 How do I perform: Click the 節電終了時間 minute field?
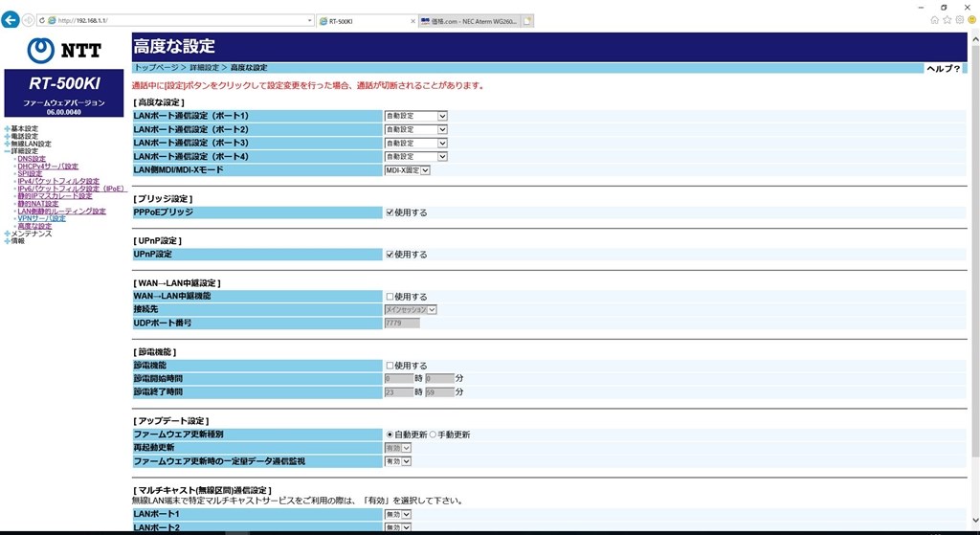tap(439, 392)
